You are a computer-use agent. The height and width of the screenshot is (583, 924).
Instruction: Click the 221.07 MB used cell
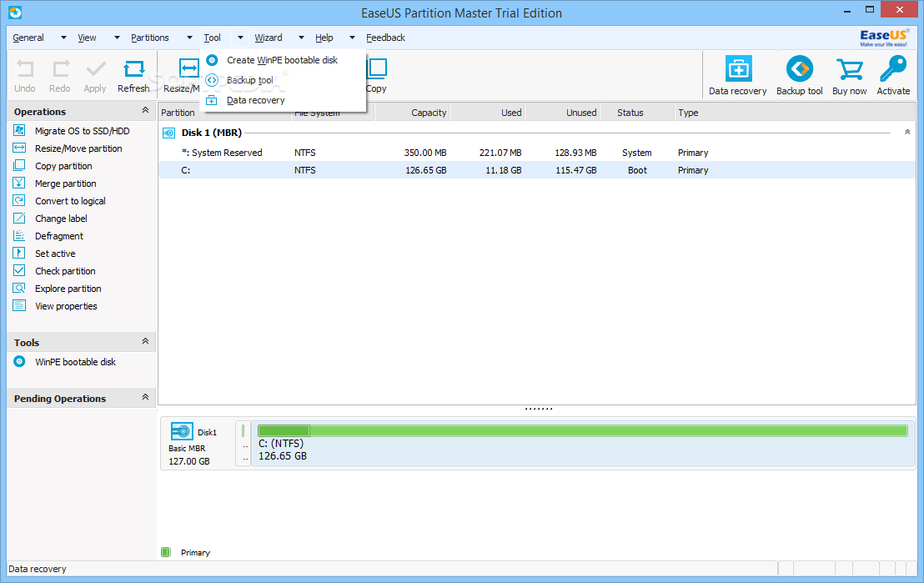500,153
